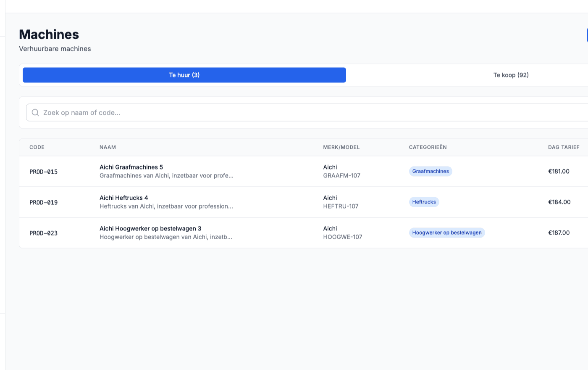Click the search magnifier icon

click(35, 113)
